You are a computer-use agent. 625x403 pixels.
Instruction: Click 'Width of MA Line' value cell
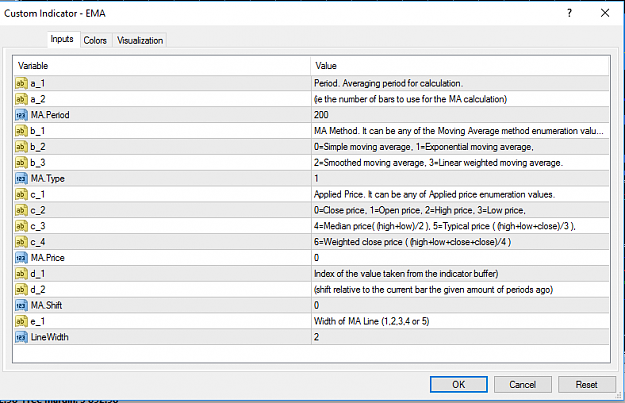[x=460, y=321]
